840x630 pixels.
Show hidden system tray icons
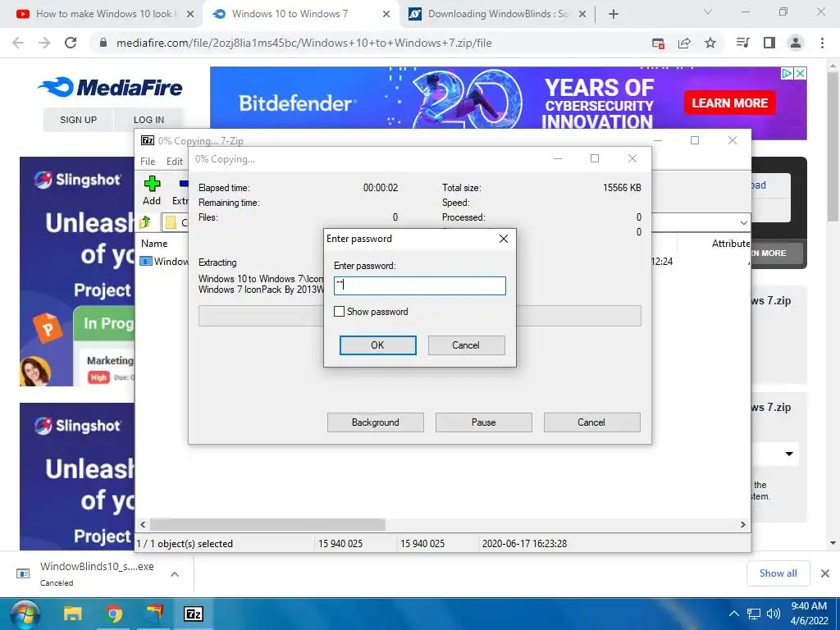tap(734, 614)
